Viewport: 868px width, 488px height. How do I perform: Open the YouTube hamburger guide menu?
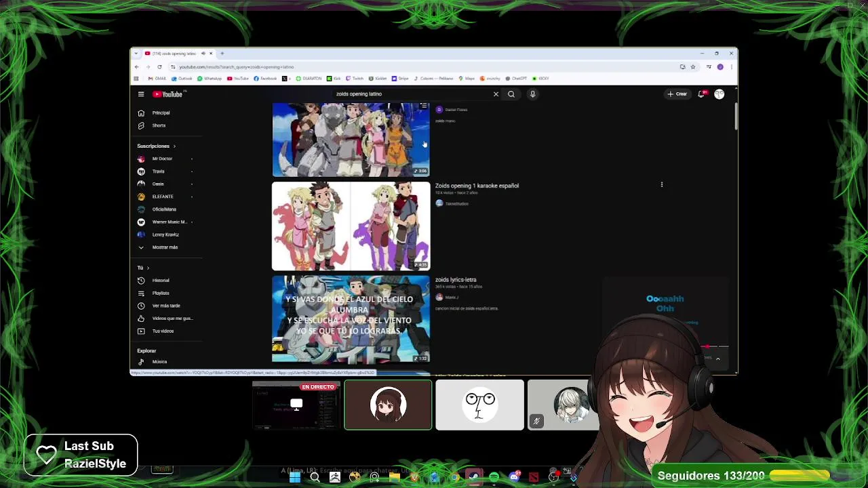tap(141, 94)
